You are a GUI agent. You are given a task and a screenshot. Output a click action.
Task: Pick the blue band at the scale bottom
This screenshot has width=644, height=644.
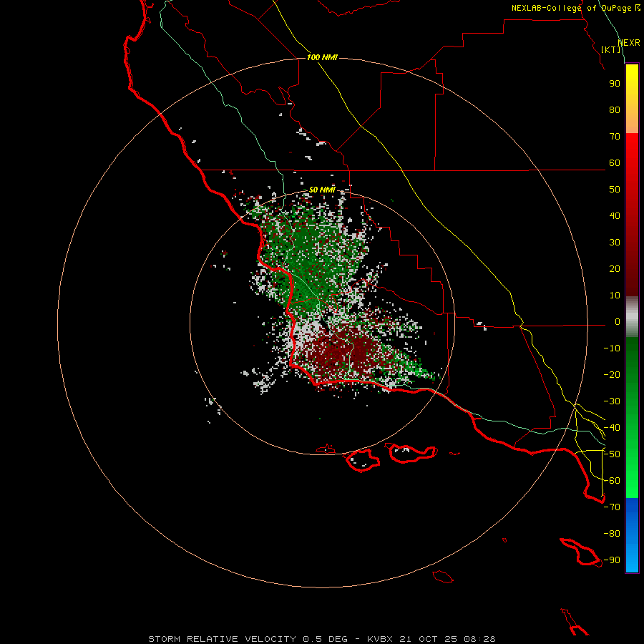click(x=632, y=535)
